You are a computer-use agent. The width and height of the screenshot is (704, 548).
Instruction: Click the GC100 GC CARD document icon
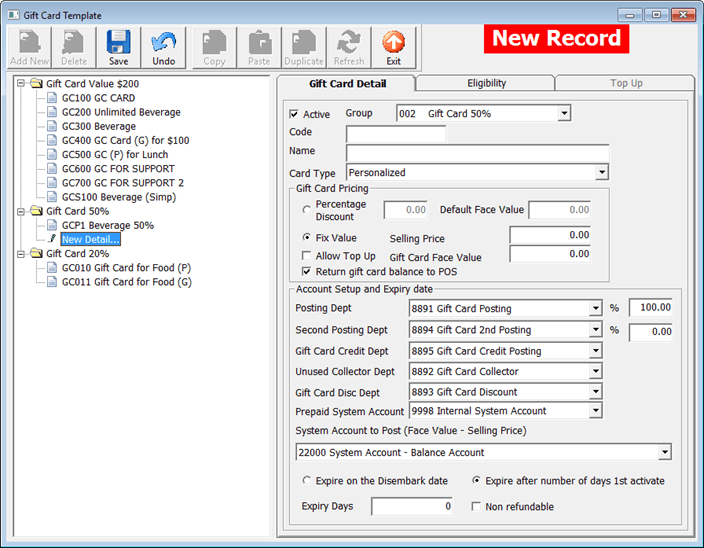[52, 98]
